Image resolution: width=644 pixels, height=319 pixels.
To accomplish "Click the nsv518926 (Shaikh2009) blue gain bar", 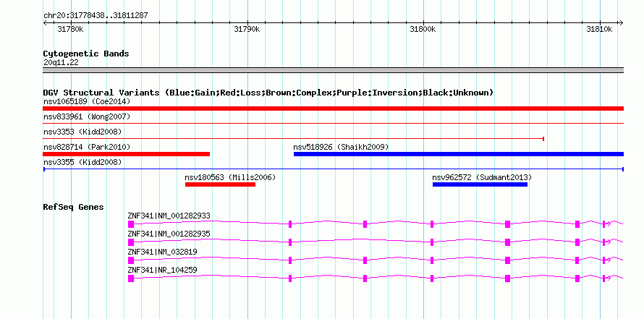I will pos(459,154).
